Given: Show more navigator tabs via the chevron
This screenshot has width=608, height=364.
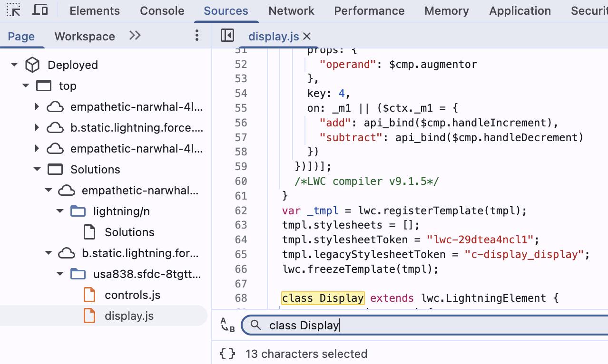Looking at the screenshot, I should coord(135,36).
